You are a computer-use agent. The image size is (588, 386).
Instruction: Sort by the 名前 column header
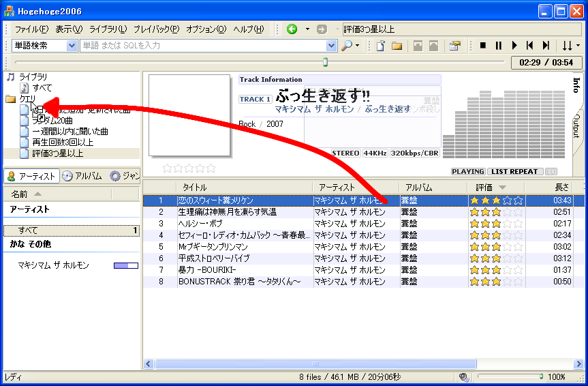(x=58, y=194)
